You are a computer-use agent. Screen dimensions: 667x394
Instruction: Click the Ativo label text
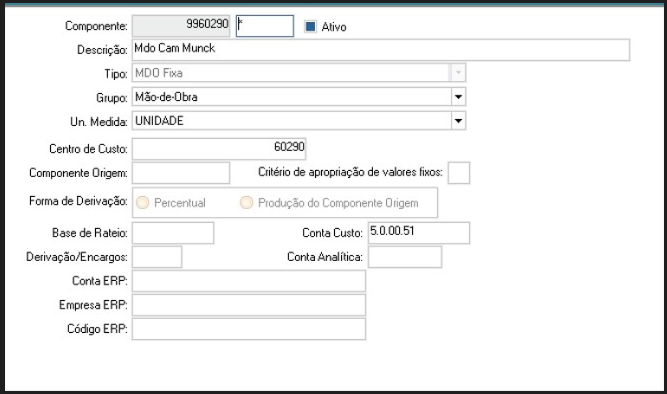pyautogui.click(x=334, y=27)
